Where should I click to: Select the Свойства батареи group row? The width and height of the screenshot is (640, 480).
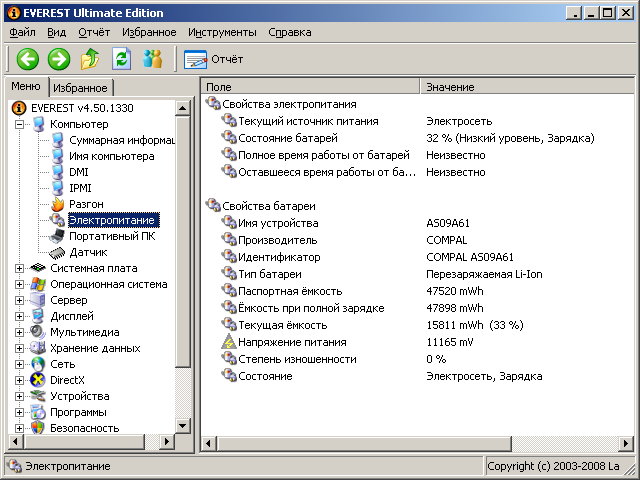pos(260,206)
